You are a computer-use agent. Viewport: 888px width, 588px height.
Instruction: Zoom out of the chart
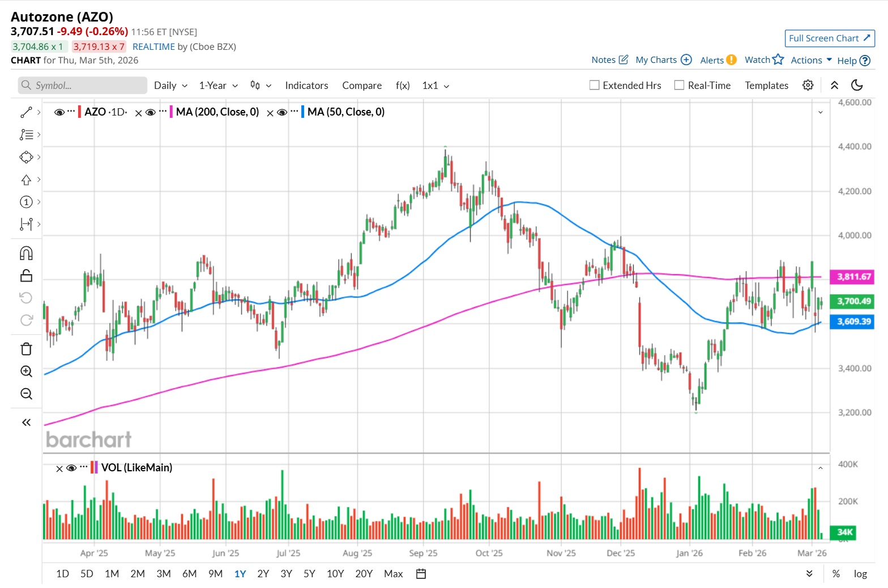(x=26, y=394)
